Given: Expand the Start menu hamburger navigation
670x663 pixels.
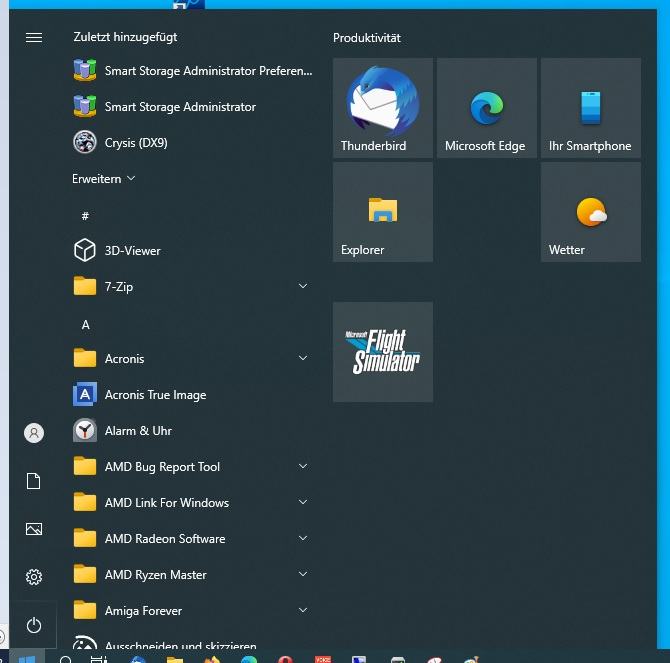Looking at the screenshot, I should click(x=34, y=38).
